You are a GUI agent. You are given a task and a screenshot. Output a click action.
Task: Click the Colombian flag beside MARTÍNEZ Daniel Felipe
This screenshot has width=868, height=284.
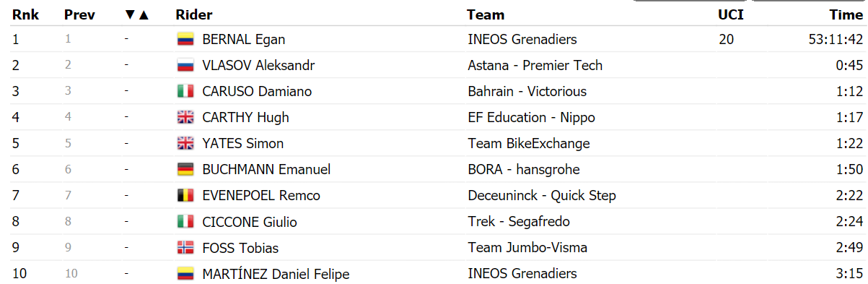[186, 274]
